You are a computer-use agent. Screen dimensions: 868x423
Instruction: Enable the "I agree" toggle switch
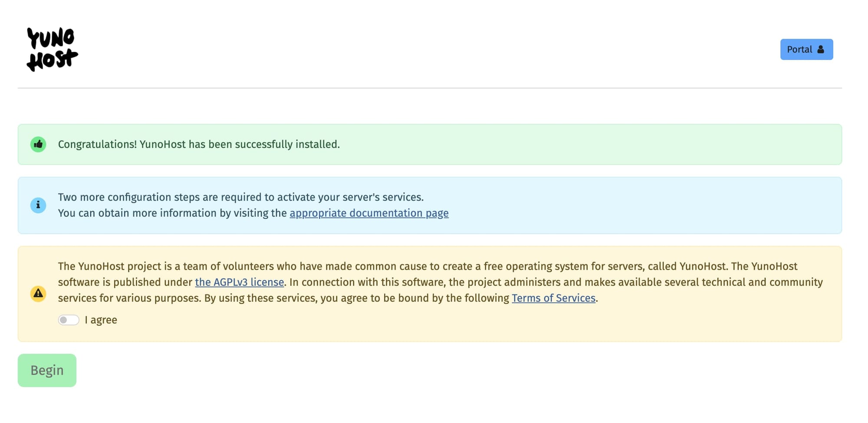tap(69, 320)
